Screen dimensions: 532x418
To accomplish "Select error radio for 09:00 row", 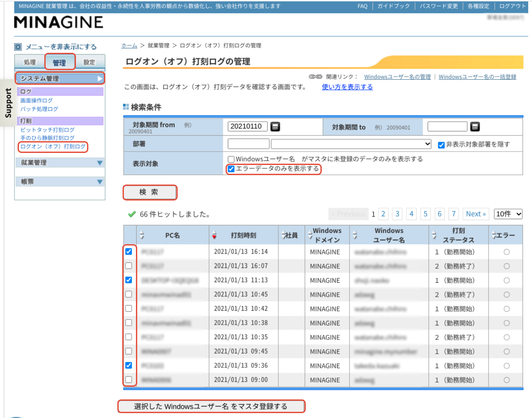I will pos(507,380).
